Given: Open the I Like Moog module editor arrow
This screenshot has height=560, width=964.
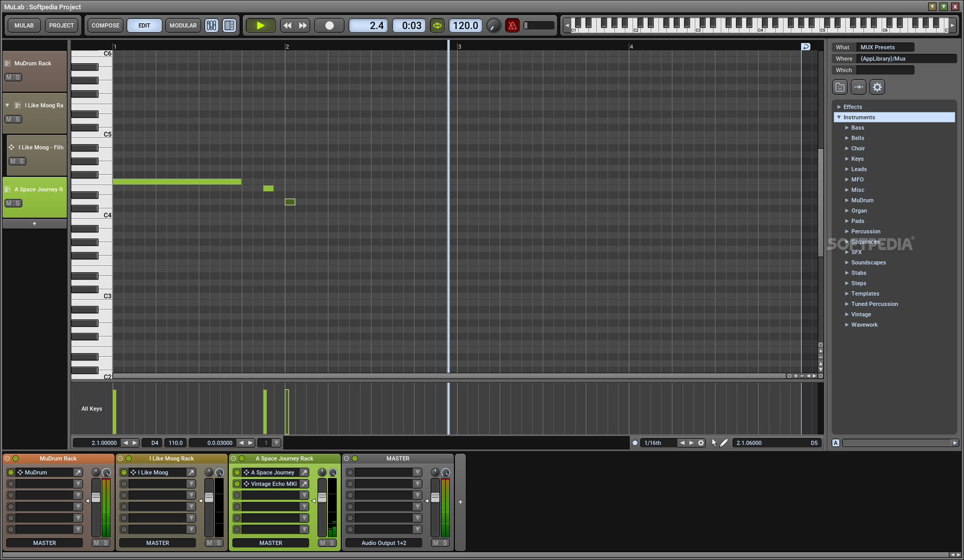Looking at the screenshot, I should tap(191, 472).
